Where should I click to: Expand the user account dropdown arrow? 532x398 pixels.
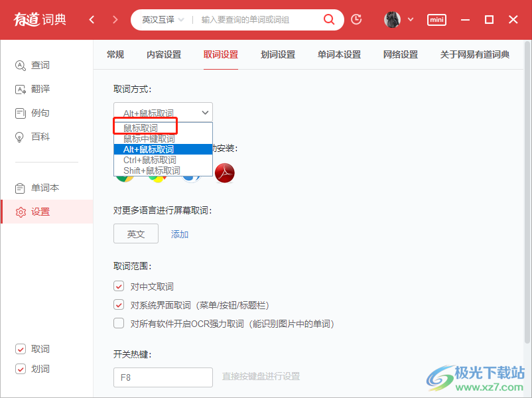(x=411, y=19)
